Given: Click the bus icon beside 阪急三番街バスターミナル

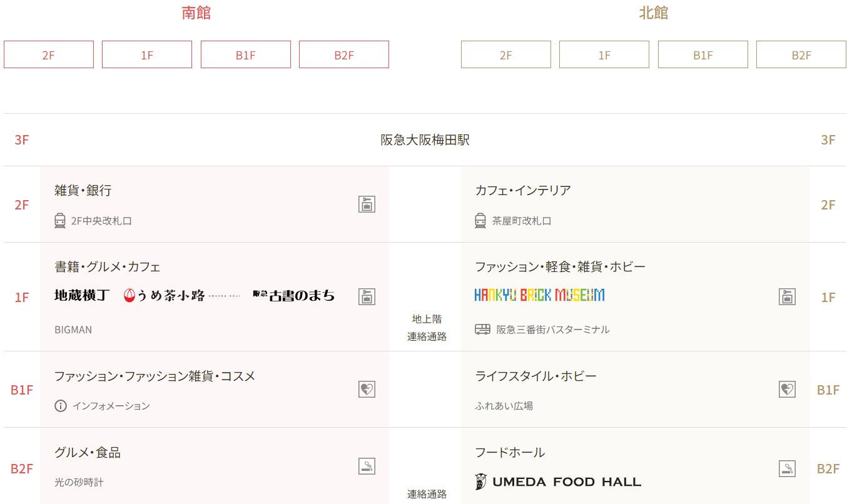Looking at the screenshot, I should click(482, 330).
